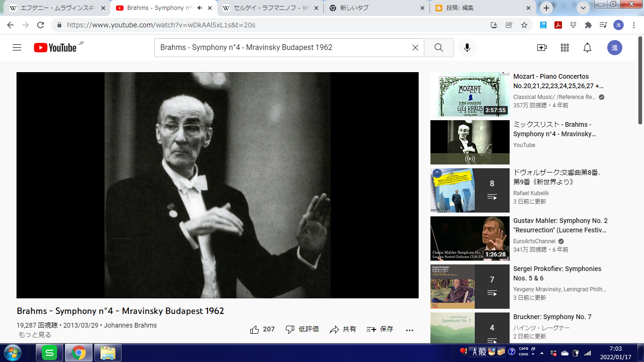Open the YouTube hamburger guide menu
The width and height of the screenshot is (644, 362).
click(x=17, y=48)
